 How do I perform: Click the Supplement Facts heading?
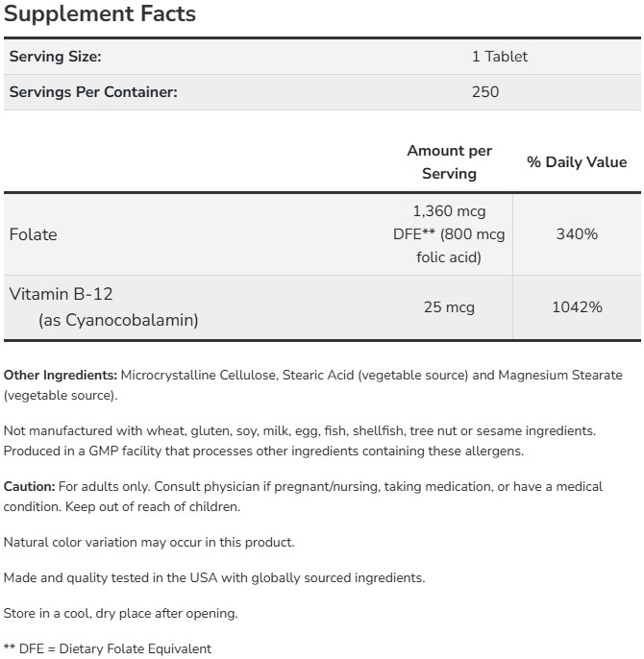pyautogui.click(x=99, y=14)
